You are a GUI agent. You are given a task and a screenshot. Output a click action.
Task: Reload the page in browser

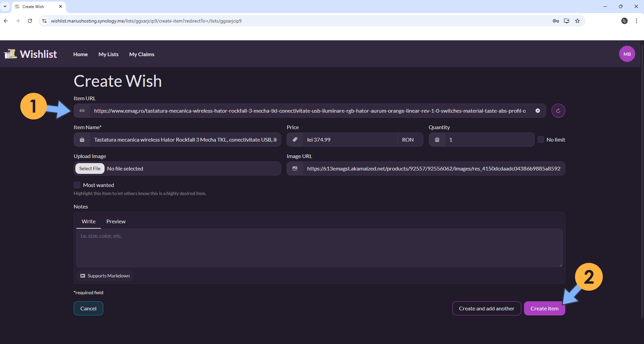(x=30, y=21)
